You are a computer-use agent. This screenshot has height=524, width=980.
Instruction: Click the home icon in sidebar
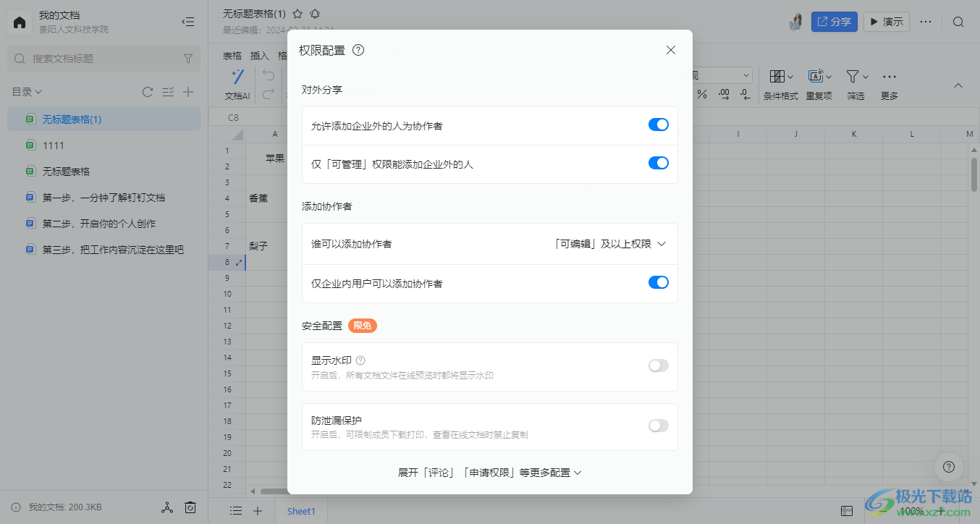click(x=20, y=22)
